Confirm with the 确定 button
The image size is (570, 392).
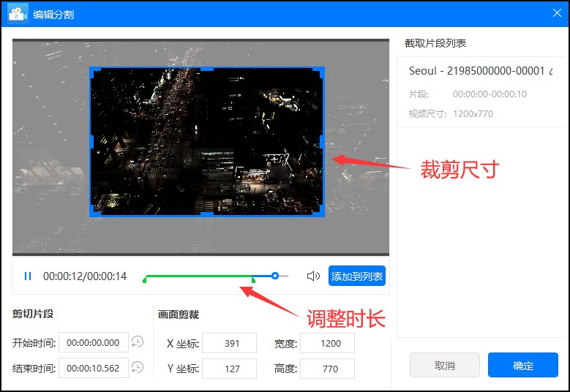pyautogui.click(x=522, y=365)
